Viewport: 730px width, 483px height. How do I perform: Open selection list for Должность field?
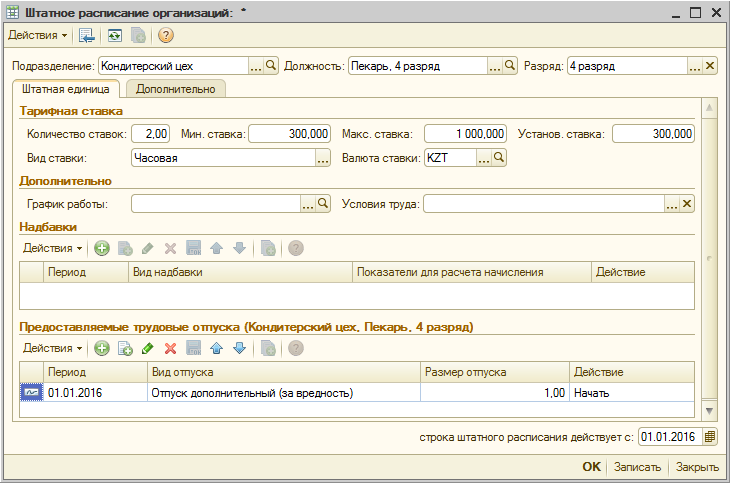pyautogui.click(x=494, y=66)
